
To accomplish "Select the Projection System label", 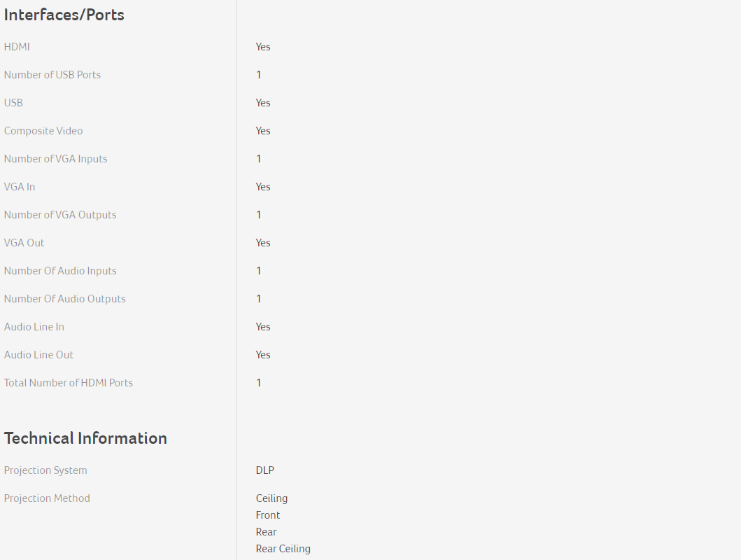I will pos(45,470).
